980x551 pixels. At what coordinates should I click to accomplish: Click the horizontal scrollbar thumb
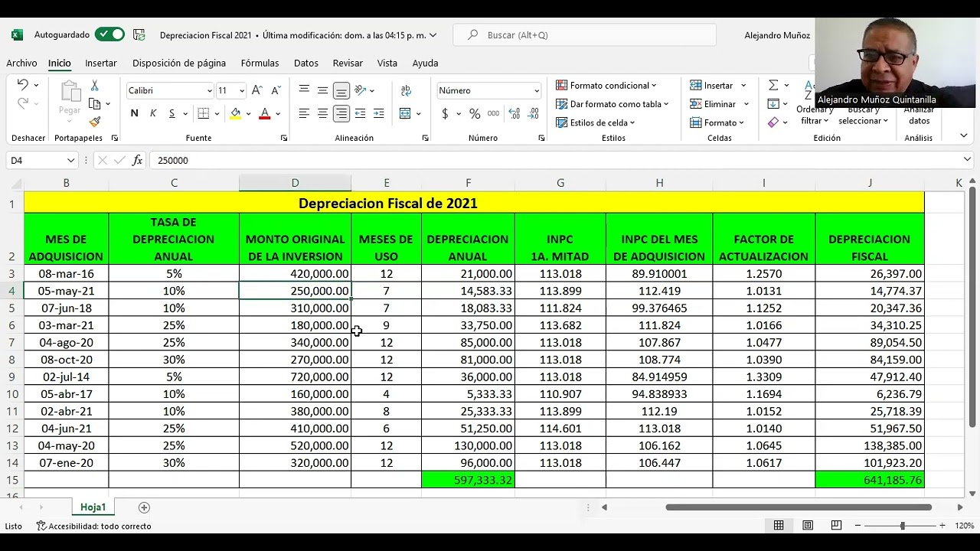[x=799, y=507]
